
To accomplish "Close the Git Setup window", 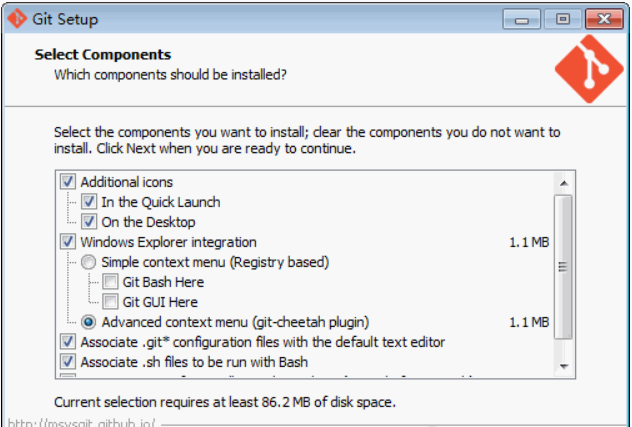I will click(602, 18).
